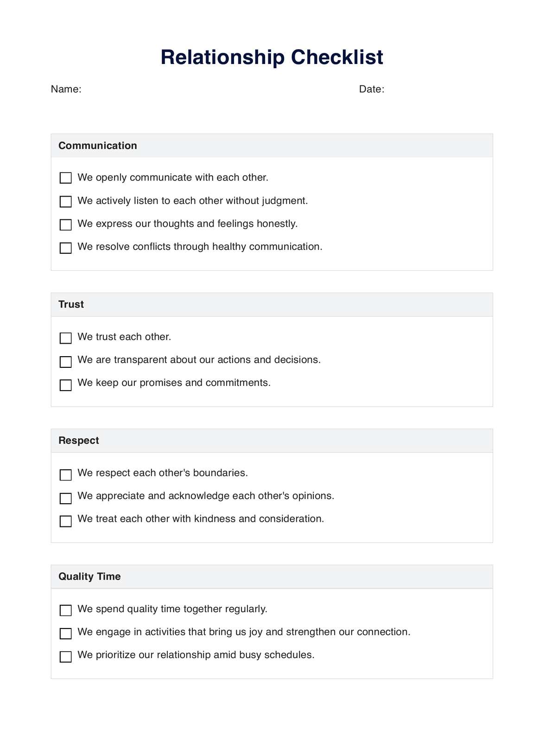Click the Relationship Checklist title

tap(272, 58)
